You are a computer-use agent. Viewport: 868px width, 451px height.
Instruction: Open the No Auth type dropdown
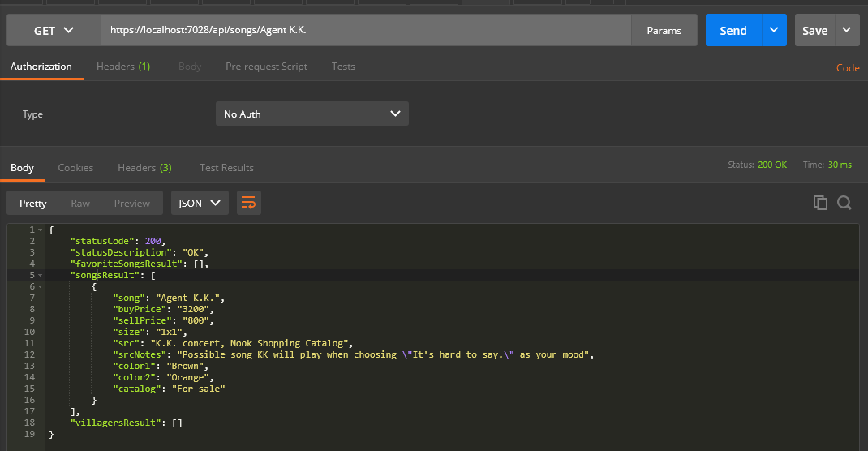[x=312, y=114]
